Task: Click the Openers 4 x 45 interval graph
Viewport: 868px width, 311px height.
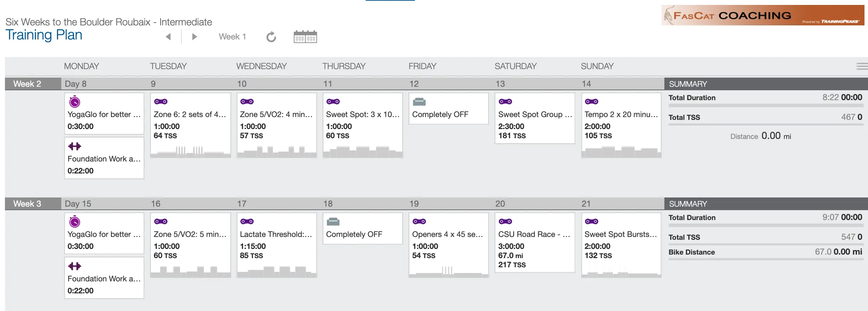Action: pos(448,271)
